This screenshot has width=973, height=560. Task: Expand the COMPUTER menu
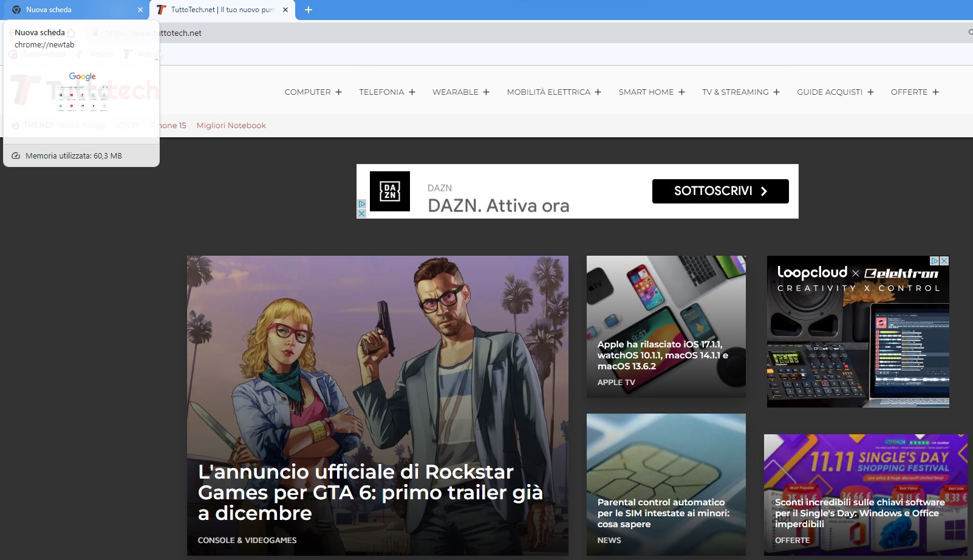point(313,92)
